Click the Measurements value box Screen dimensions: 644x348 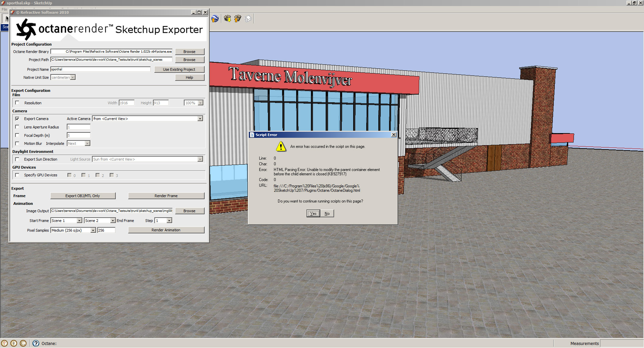point(622,343)
